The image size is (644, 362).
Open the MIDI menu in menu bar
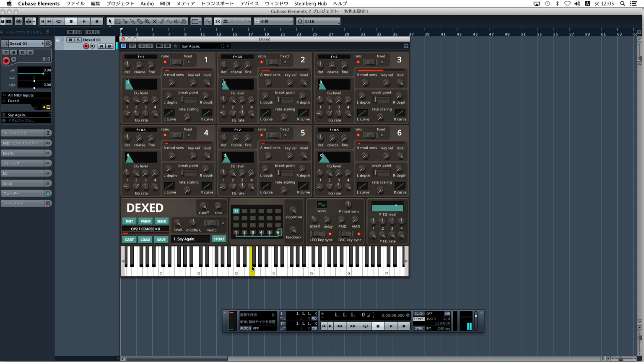pos(165,3)
